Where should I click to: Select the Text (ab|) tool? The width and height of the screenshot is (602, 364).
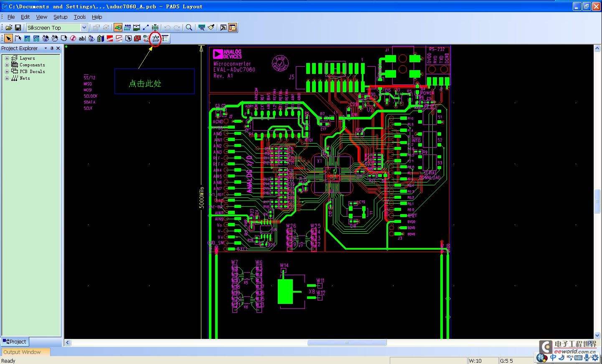pyautogui.click(x=82, y=38)
